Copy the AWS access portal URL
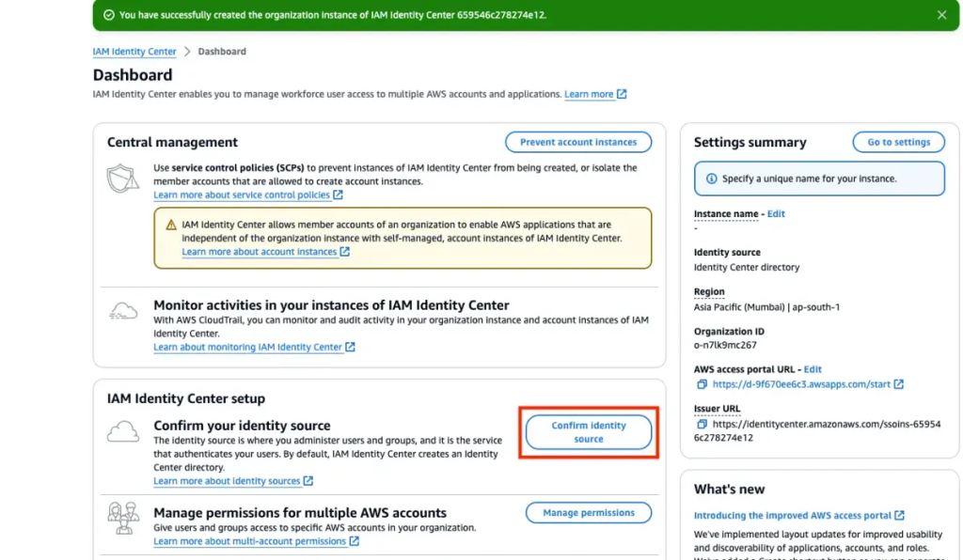The width and height of the screenshot is (963, 560). pos(702,384)
